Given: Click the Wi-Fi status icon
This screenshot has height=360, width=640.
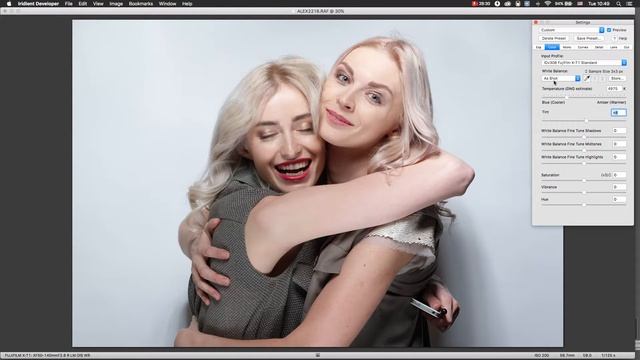Looking at the screenshot, I should (547, 4).
